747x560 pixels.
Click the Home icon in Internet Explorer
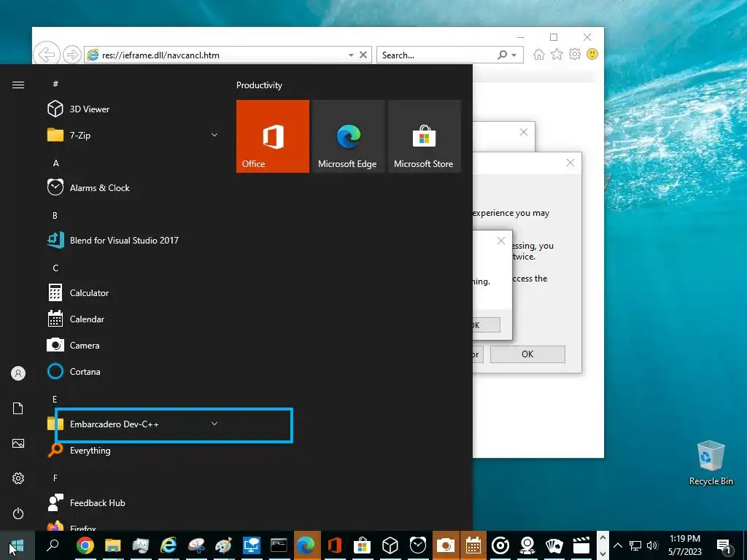pyautogui.click(x=539, y=54)
